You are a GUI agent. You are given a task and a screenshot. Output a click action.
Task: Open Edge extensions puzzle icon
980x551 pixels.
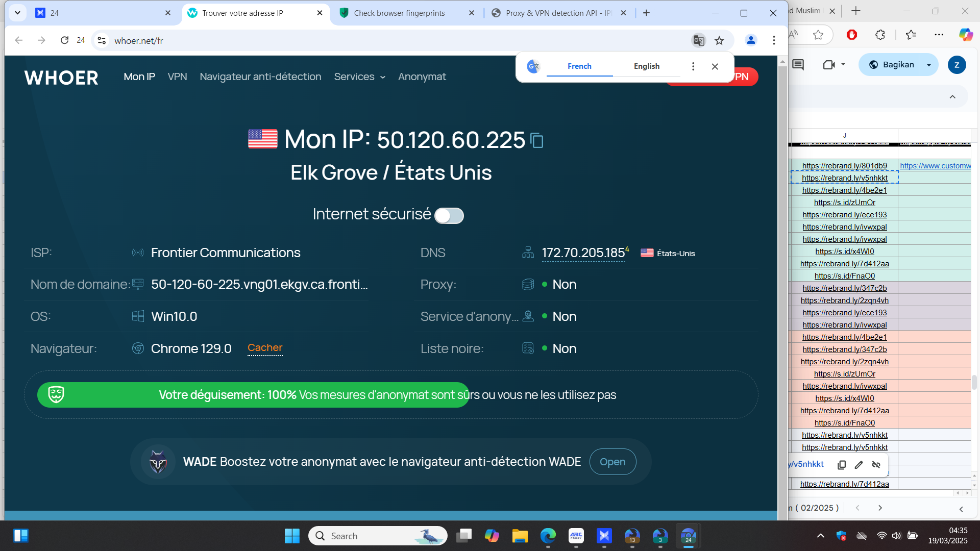coord(880,35)
